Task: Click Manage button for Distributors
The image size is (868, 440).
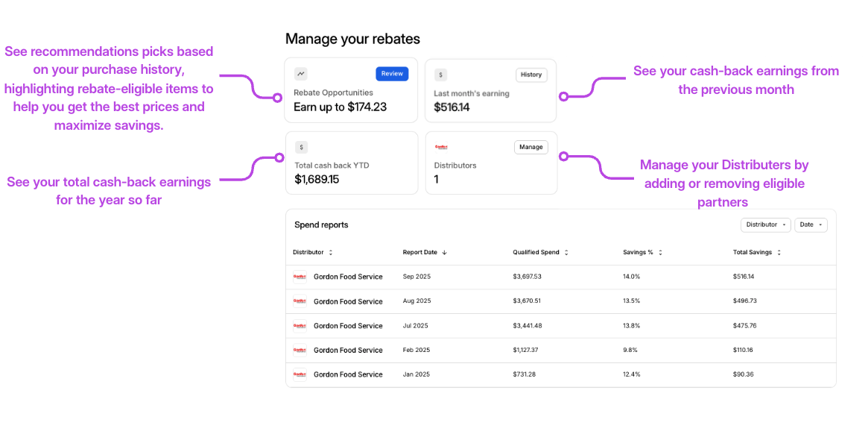Action: [x=530, y=147]
